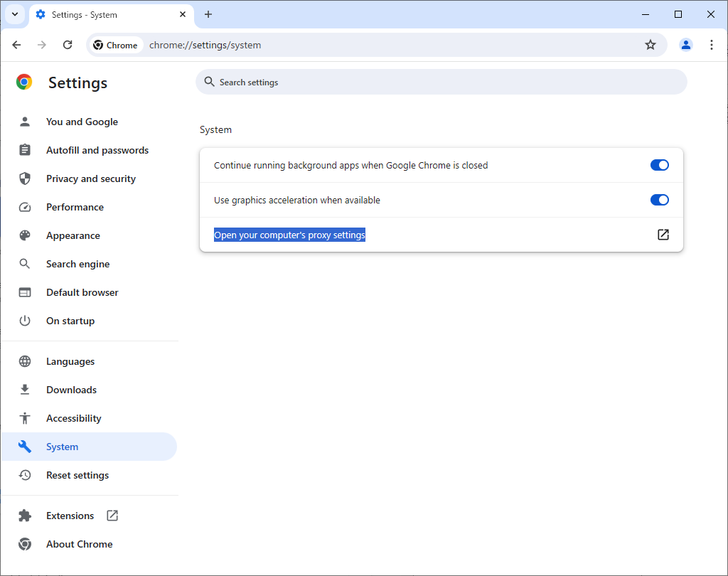The image size is (728, 576).
Task: Click the Performance speedometer icon
Action: click(25, 207)
